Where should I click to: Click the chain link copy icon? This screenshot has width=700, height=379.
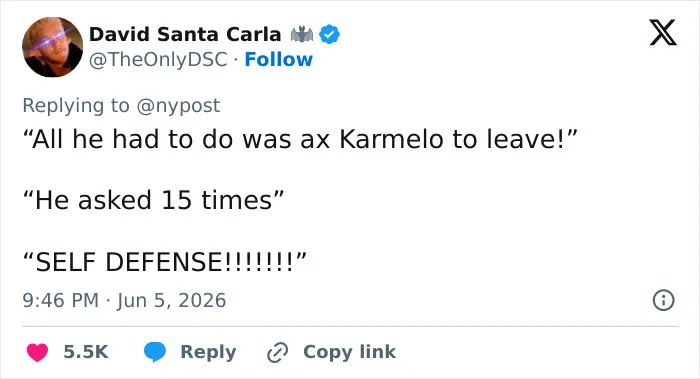277,352
